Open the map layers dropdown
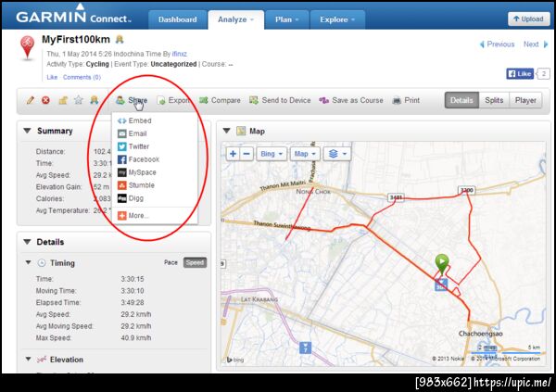Viewport: 556px width, 392px height. [x=337, y=154]
